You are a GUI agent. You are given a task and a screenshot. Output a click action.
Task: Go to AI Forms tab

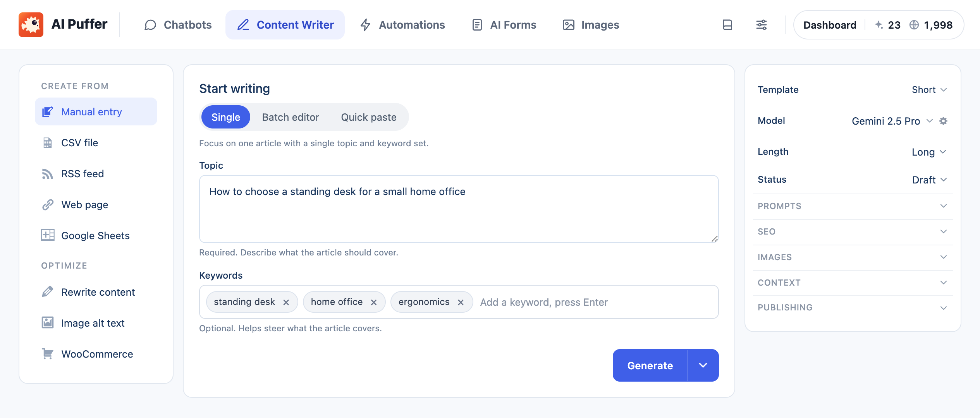(504, 25)
